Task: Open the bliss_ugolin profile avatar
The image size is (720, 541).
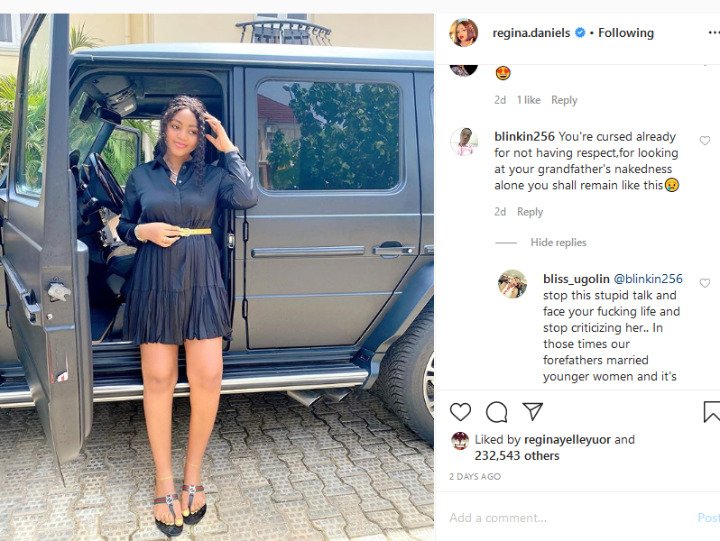Action: coord(512,284)
